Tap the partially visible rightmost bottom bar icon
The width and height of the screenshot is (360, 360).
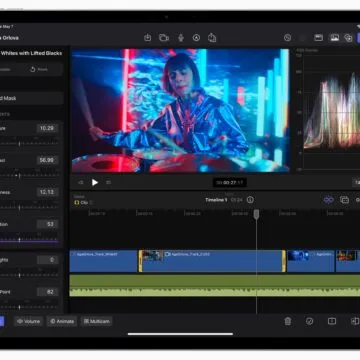click(x=355, y=321)
